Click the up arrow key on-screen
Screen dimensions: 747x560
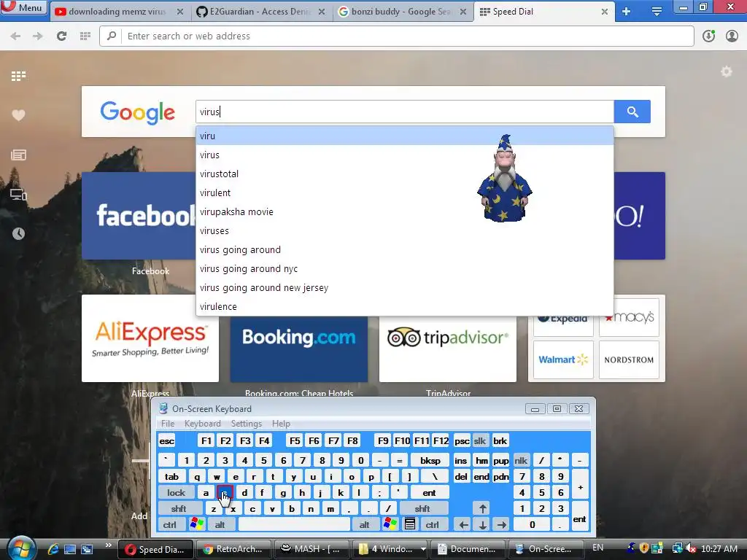(483, 509)
